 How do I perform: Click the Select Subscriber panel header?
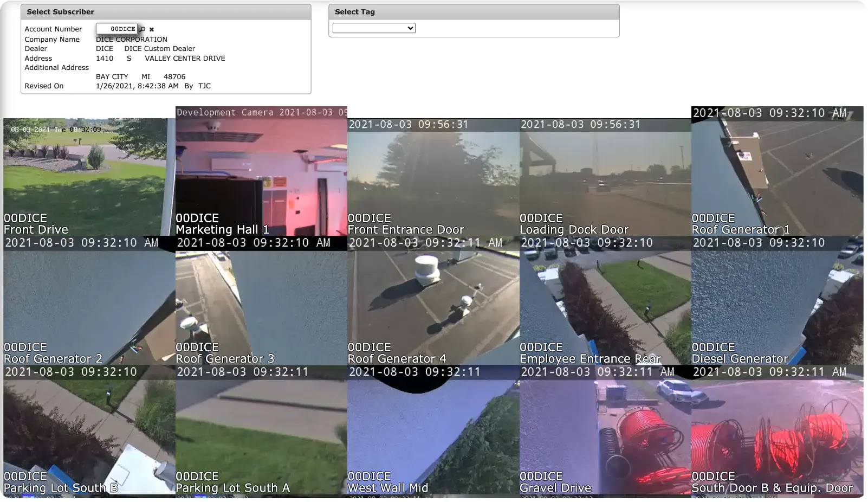pyautogui.click(x=166, y=12)
